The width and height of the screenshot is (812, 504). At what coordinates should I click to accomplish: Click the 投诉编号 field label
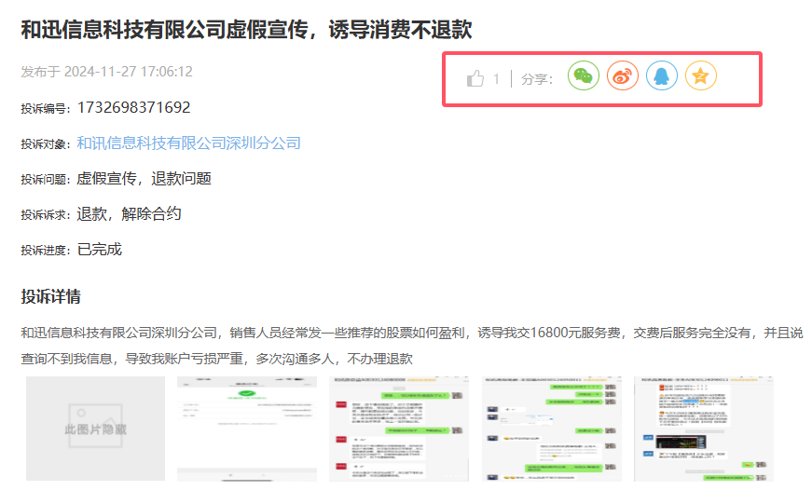(45, 109)
